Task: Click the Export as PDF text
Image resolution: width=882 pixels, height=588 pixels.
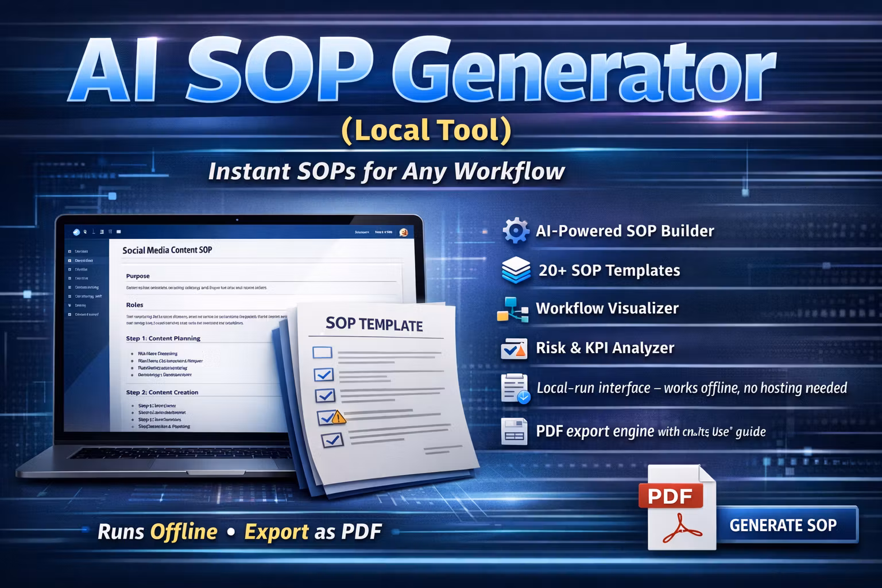Action: [312, 532]
